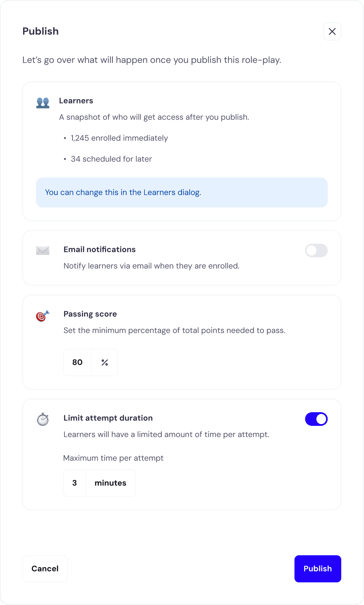Click the Email notifications label

[x=99, y=249]
